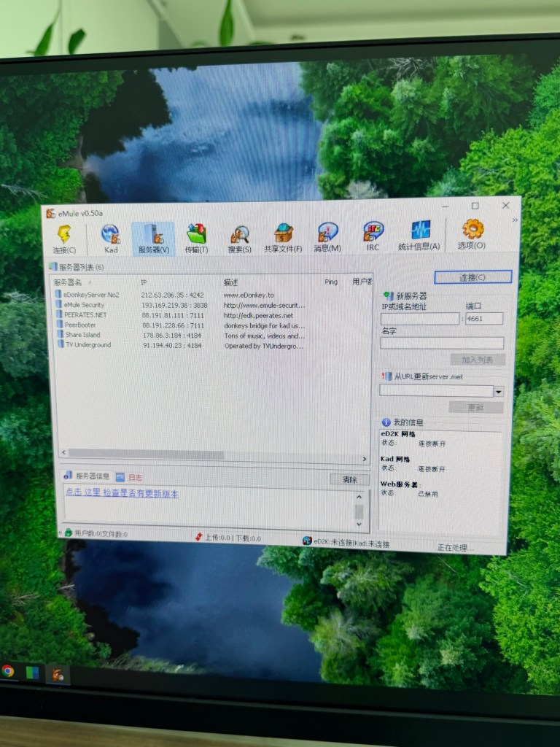Viewport: 560px width, 747px height.
Task: Click the 端口 port input field
Action: point(484,319)
